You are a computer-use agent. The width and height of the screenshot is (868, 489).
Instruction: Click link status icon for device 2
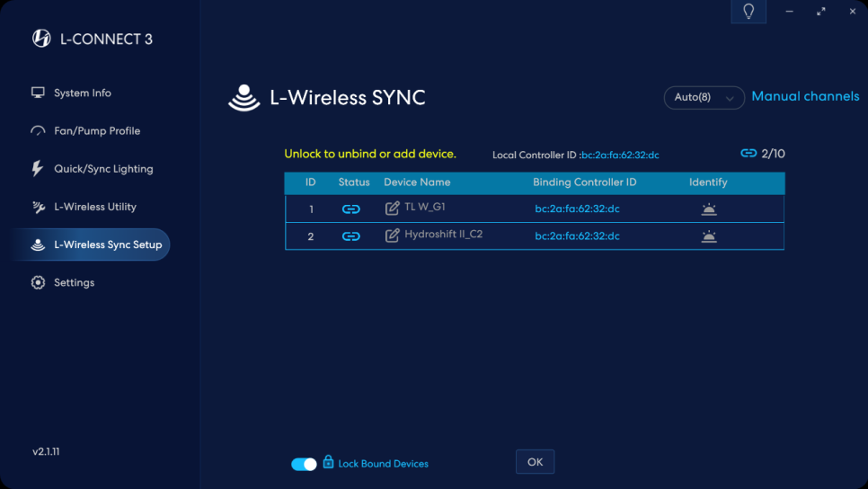[x=351, y=236]
